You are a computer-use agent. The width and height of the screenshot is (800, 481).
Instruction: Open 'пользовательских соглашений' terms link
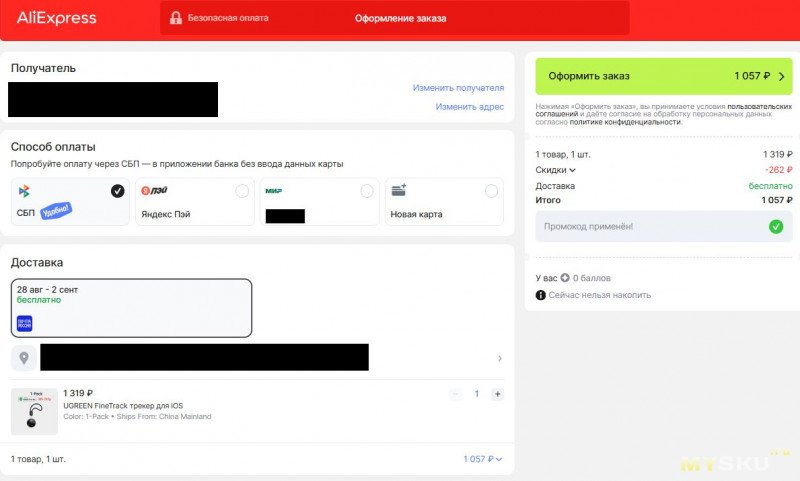tap(664, 110)
